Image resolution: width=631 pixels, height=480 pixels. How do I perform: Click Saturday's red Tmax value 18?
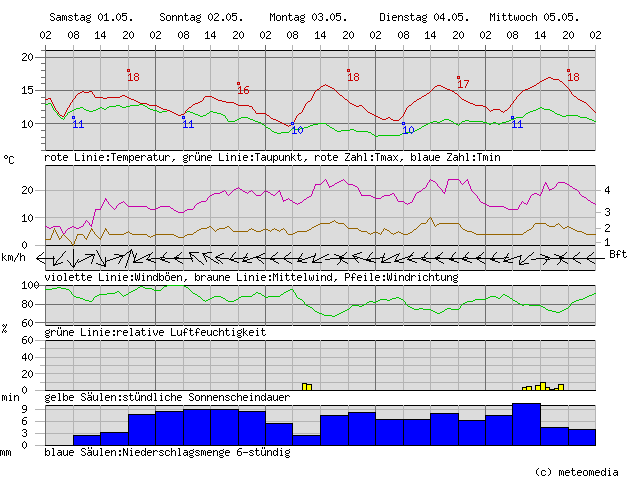pyautogui.click(x=134, y=78)
